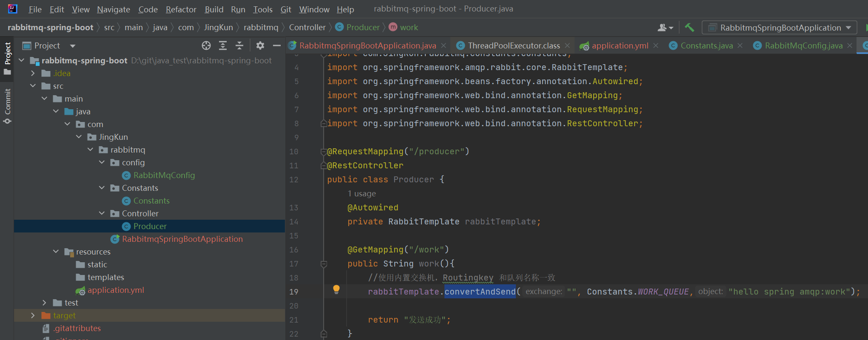Expand the .idea folder
This screenshot has height=340, width=868.
click(x=33, y=73)
